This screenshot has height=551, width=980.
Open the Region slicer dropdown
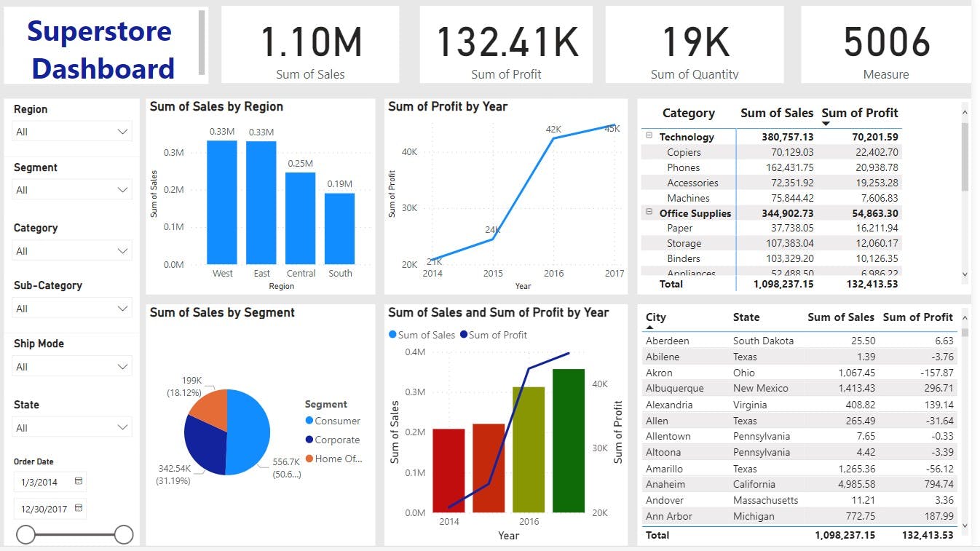(x=73, y=132)
